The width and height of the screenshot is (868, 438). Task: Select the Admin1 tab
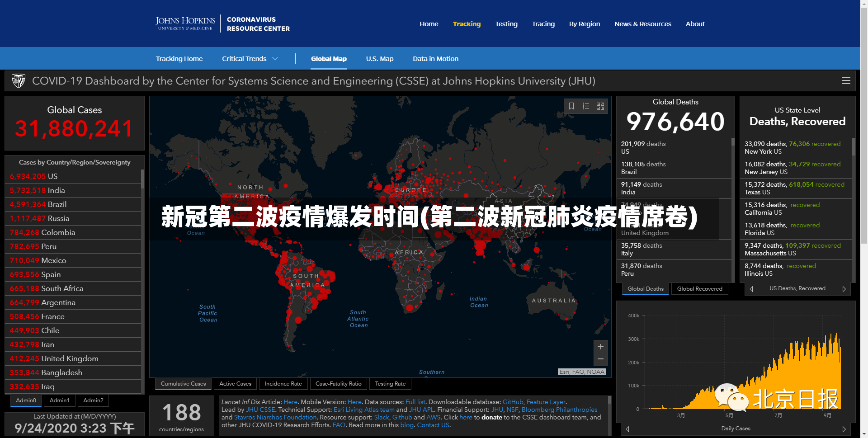[x=59, y=400]
